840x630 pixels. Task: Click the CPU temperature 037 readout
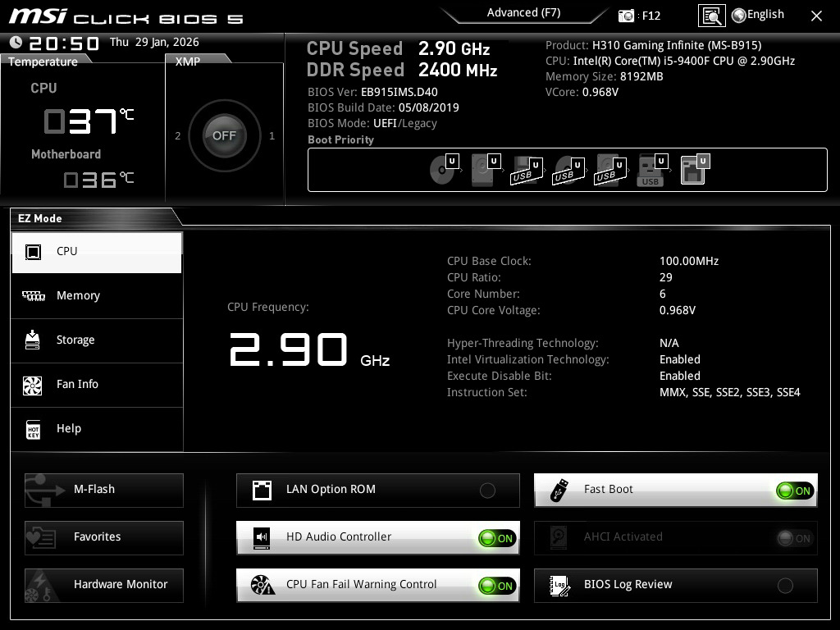coord(89,121)
